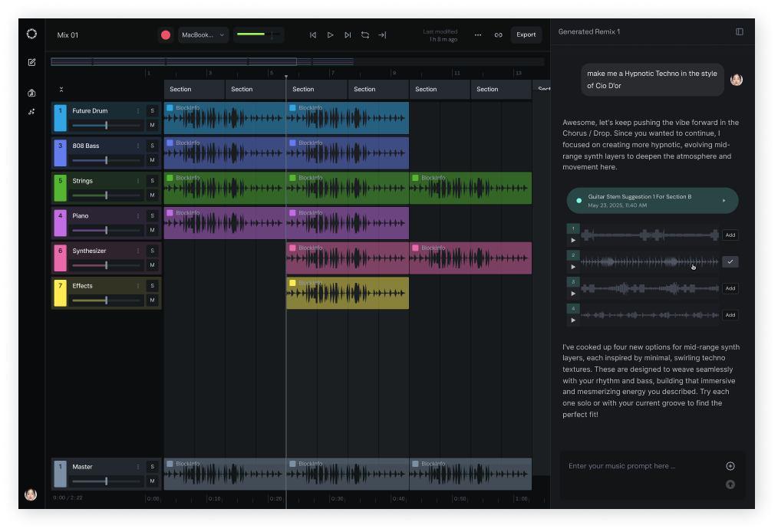Adjust the Future Drum volume slider

click(106, 126)
